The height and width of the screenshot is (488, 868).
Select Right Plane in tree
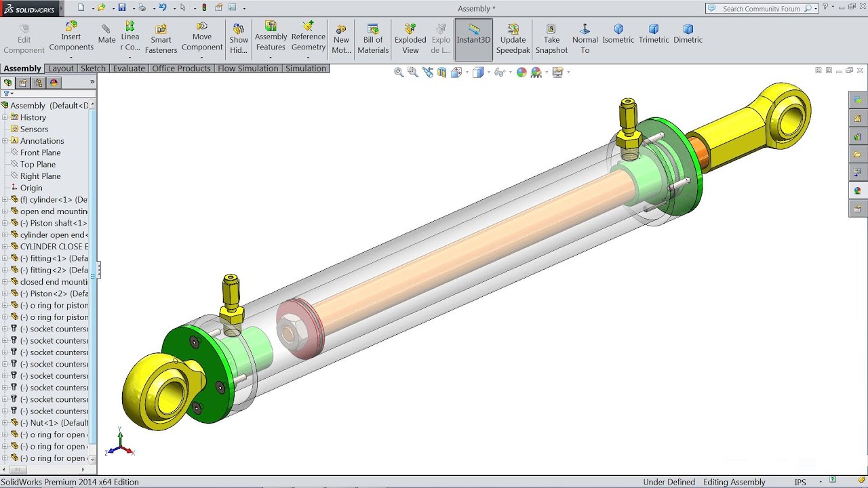coord(41,176)
